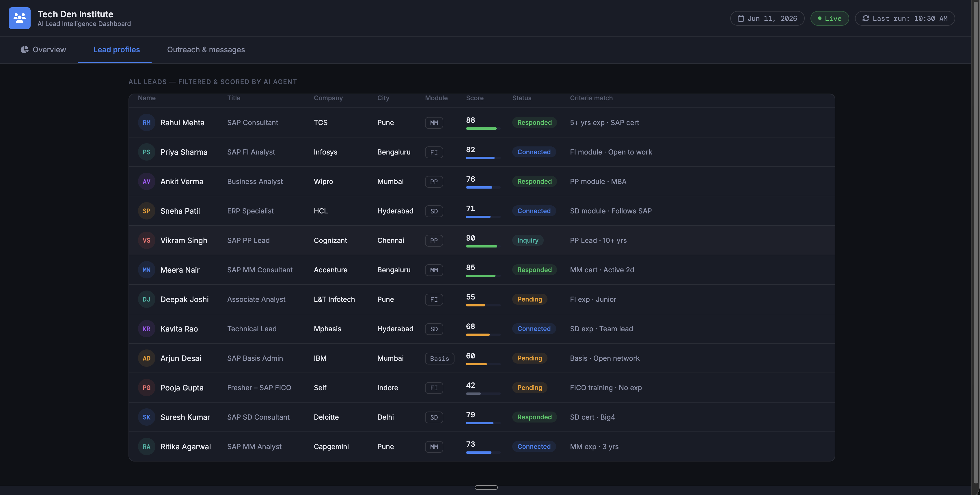
Task: Click the Pending badge for Deepak Joshi
Action: [530, 299]
